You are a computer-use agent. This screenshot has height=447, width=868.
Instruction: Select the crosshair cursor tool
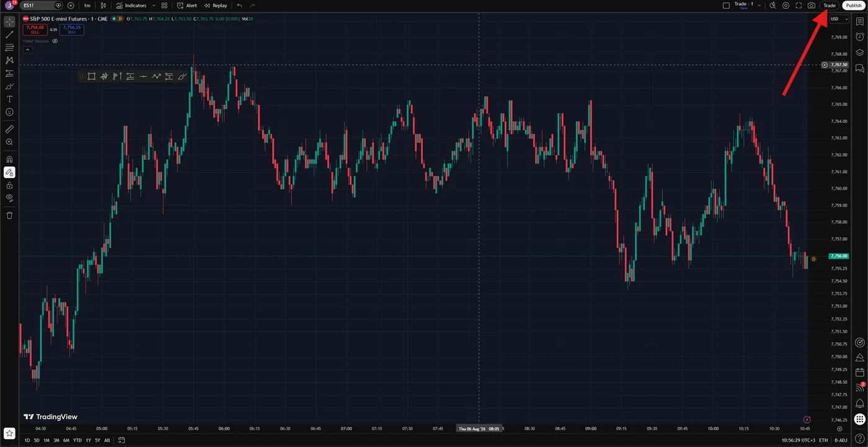click(9, 22)
